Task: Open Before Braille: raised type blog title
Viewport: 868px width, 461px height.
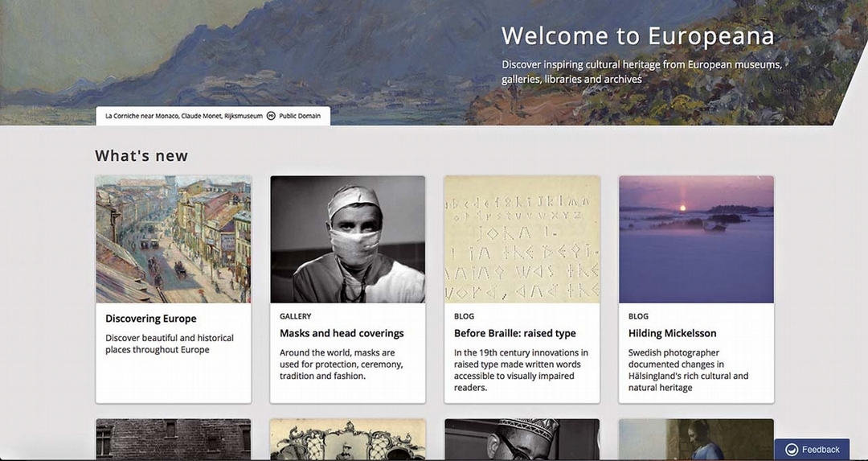Action: pyautogui.click(x=515, y=333)
